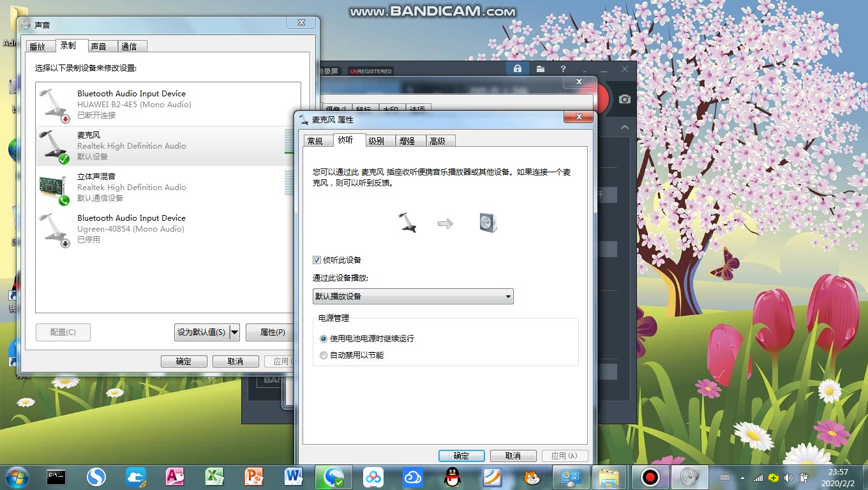
Task: Take a screenshot with Bandicam's camera icon
Action: tap(625, 99)
